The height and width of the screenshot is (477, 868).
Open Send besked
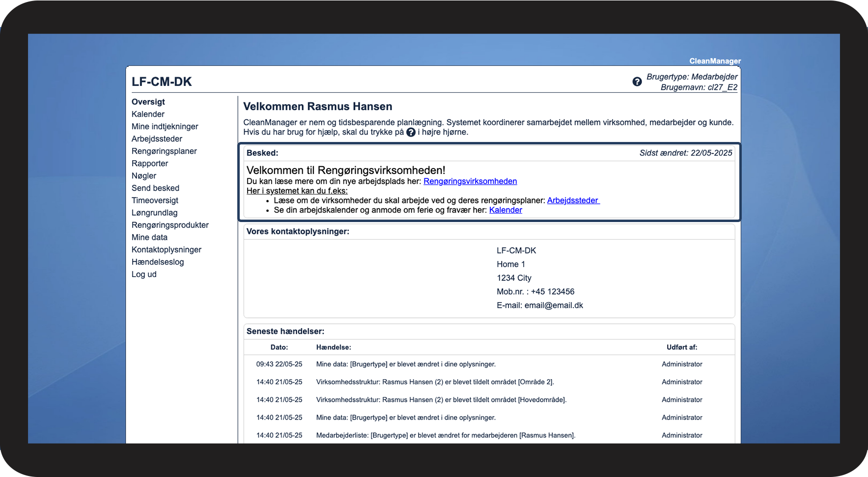pos(155,188)
